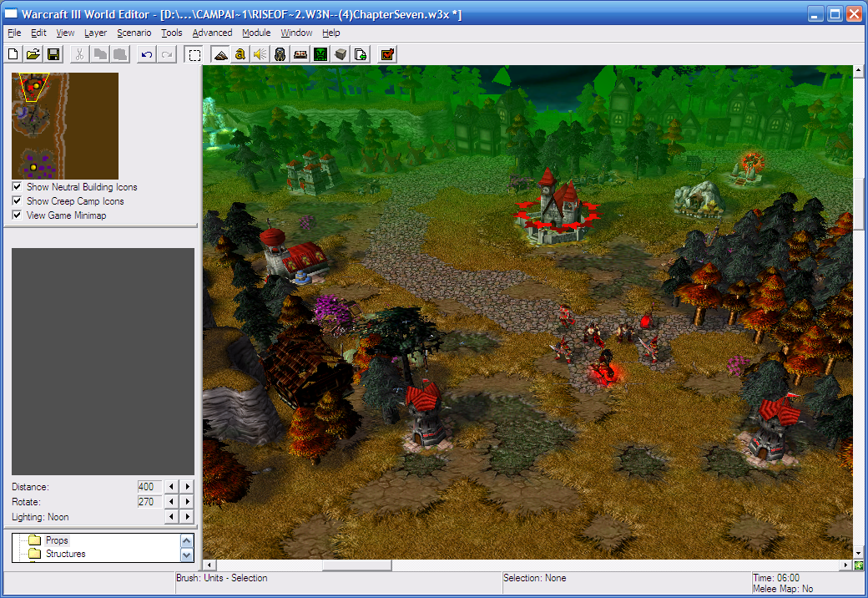Open a map with the folder icon
The width and height of the screenshot is (868, 598).
[33, 54]
